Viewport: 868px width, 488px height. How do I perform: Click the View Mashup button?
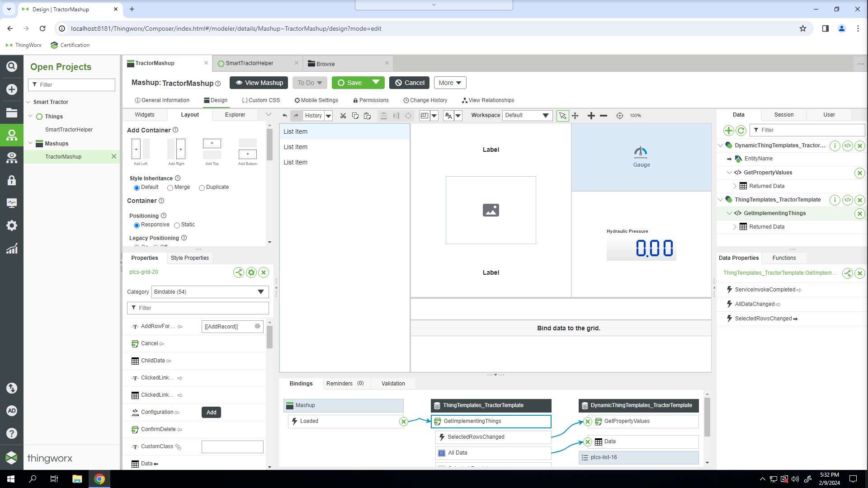[x=259, y=83]
